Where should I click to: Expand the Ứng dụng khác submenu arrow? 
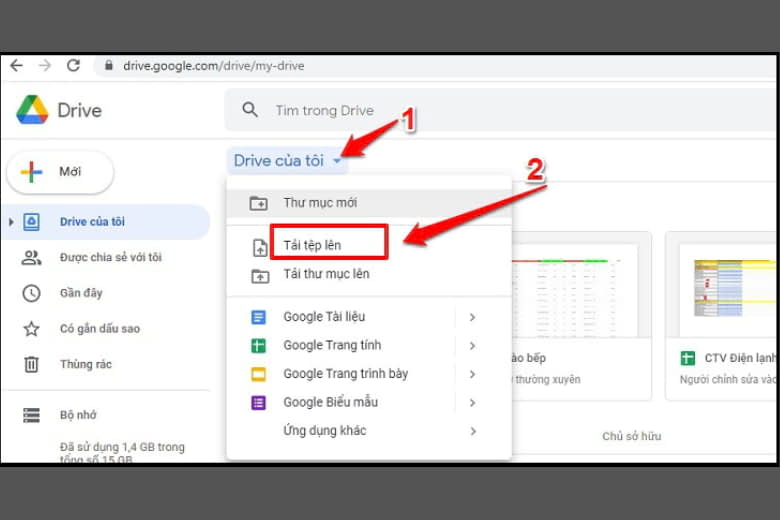click(472, 431)
